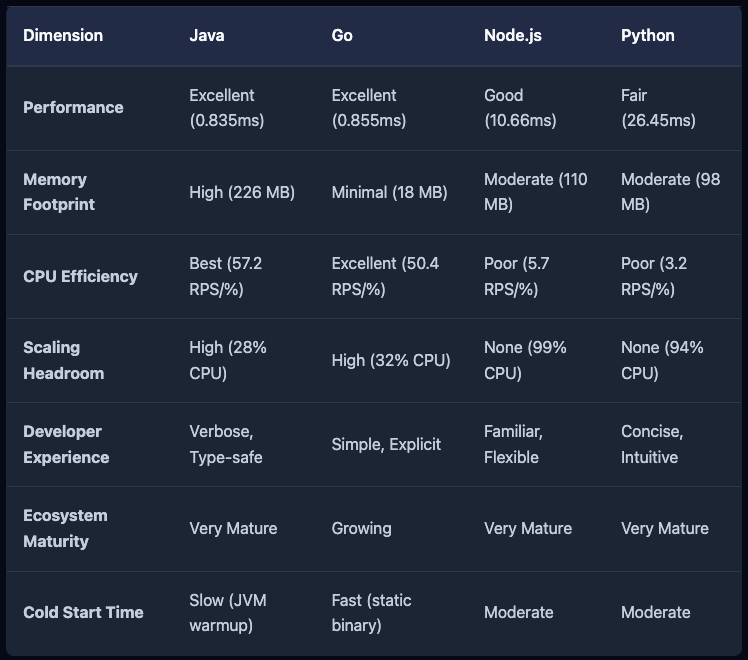Click the Python column header
The image size is (748, 660).
pyautogui.click(x=647, y=35)
